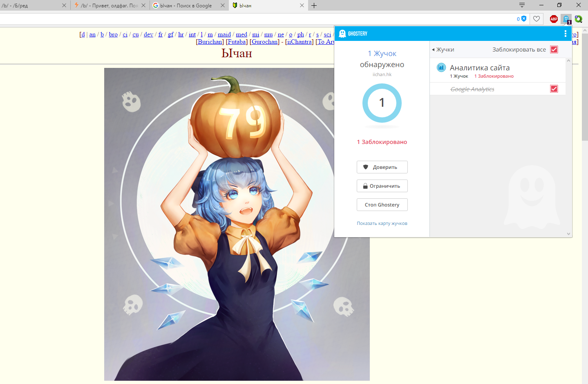Open Ghostery three-dot options menu
Viewport: 588px width, 384px height.
[x=566, y=34]
